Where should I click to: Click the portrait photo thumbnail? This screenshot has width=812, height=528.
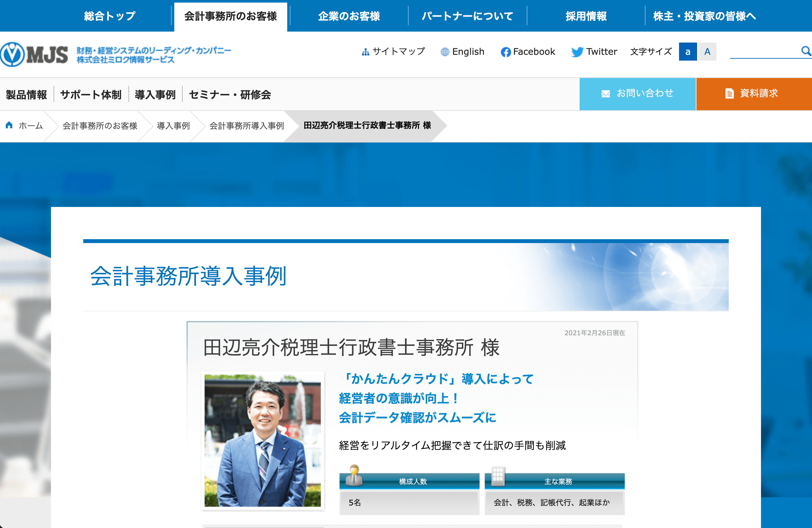pyautogui.click(x=262, y=440)
